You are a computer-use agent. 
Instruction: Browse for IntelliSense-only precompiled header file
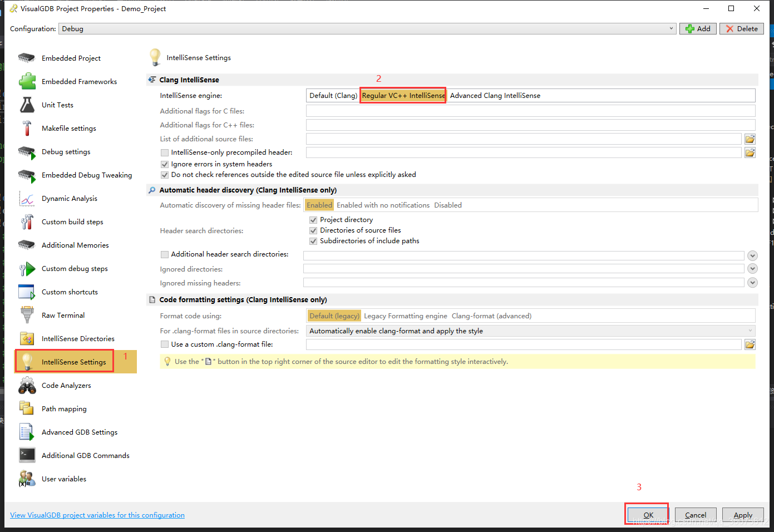coord(750,152)
